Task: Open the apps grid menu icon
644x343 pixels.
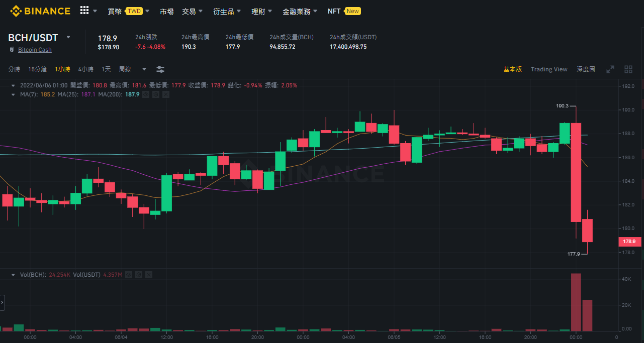Action: point(84,11)
